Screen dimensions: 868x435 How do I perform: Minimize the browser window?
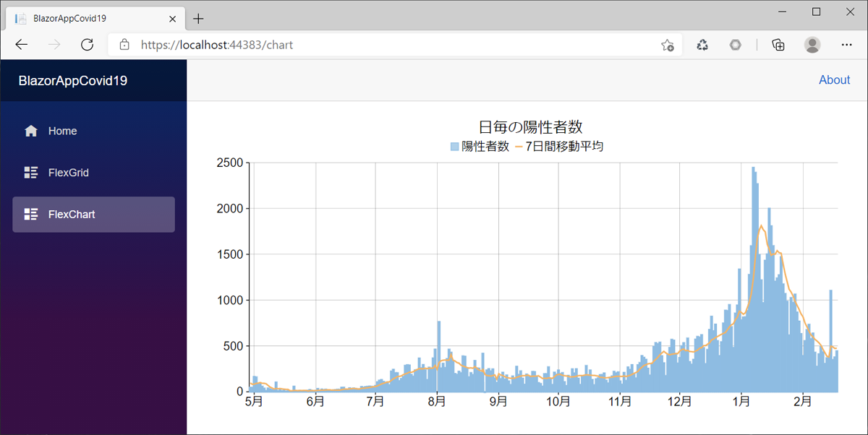(783, 12)
